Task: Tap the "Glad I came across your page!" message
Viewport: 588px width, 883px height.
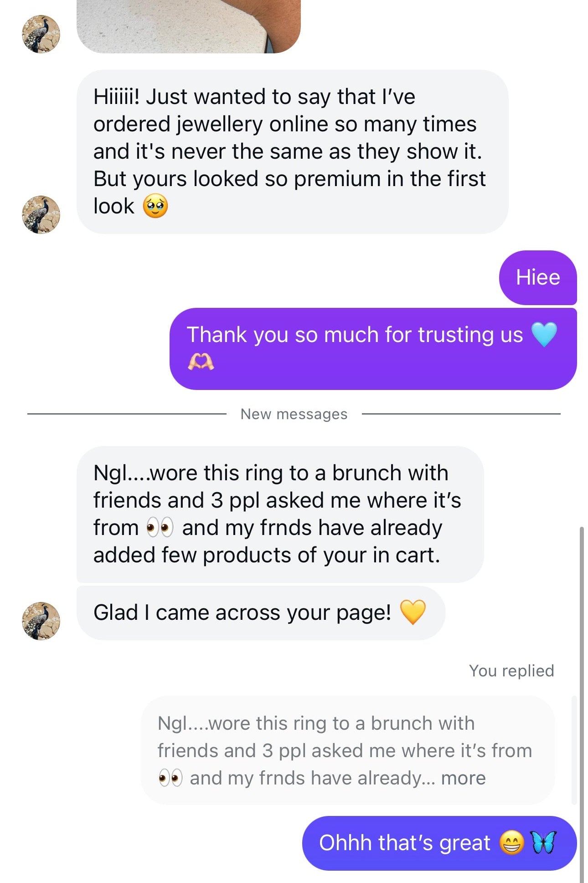Action: tap(260, 613)
